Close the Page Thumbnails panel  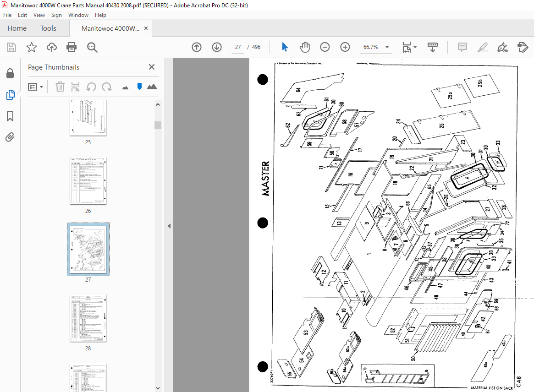click(x=152, y=67)
